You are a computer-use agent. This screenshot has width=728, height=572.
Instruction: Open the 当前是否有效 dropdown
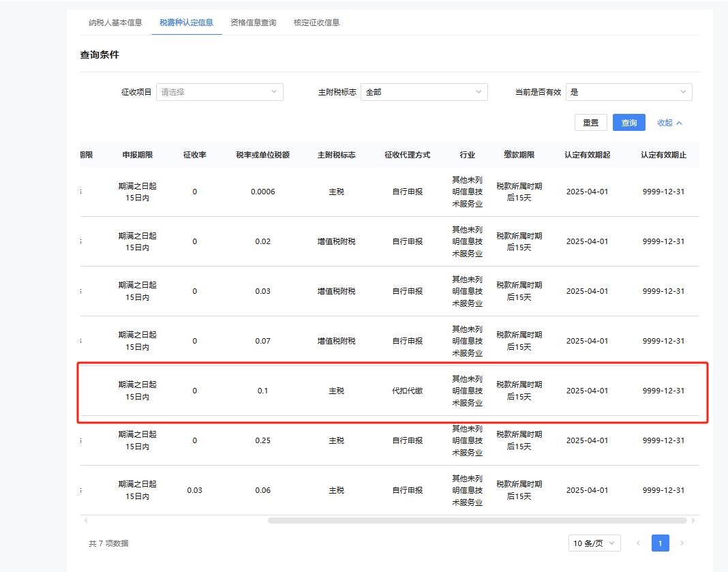[628, 92]
